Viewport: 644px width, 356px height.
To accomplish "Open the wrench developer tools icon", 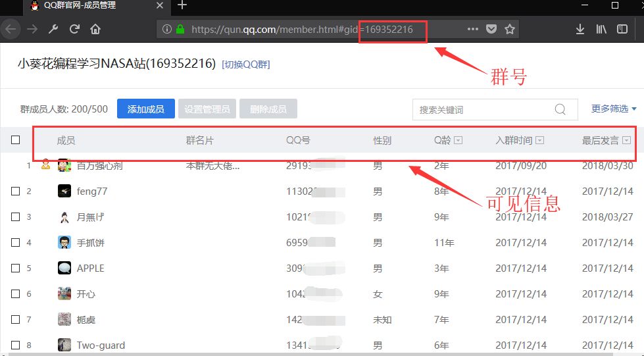I will point(53,29).
